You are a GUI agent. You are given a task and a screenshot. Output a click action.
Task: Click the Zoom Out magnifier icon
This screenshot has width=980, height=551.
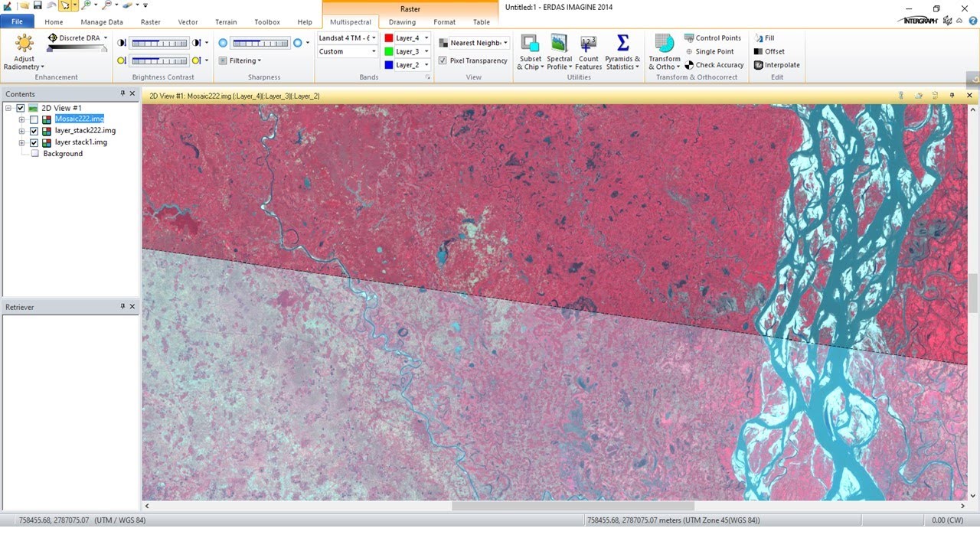(108, 5)
